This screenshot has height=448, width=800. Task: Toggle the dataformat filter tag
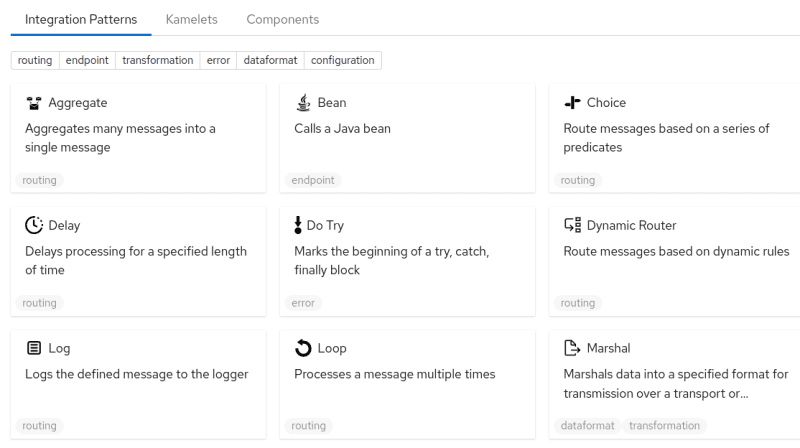[270, 60]
